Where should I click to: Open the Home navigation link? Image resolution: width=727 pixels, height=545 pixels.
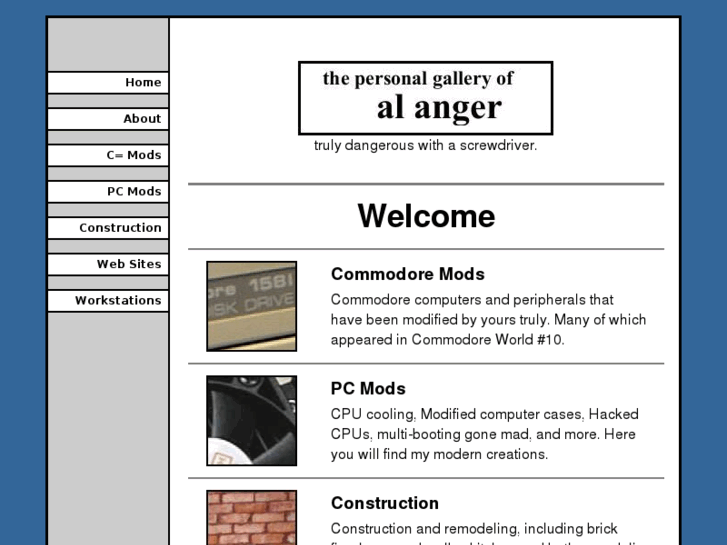click(x=108, y=83)
